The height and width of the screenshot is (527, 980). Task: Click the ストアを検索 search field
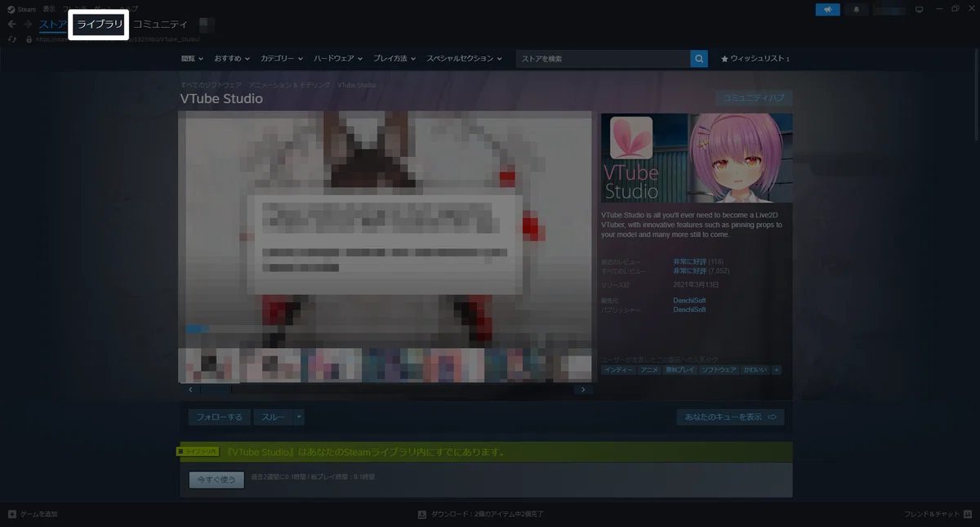(603, 59)
